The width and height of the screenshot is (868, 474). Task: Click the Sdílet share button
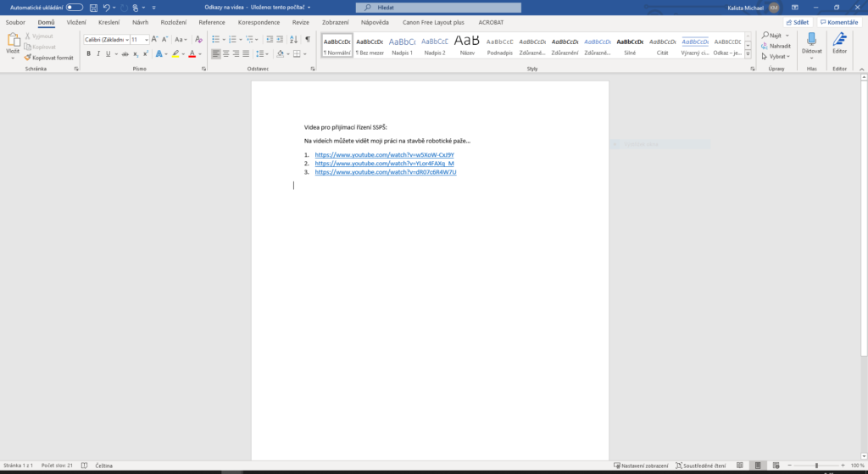tap(796, 22)
